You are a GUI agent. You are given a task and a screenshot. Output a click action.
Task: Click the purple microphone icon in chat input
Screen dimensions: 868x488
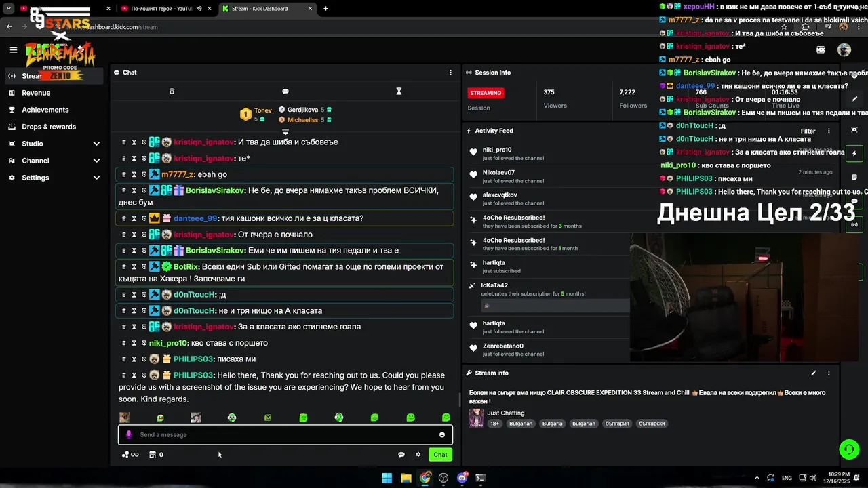coord(129,434)
